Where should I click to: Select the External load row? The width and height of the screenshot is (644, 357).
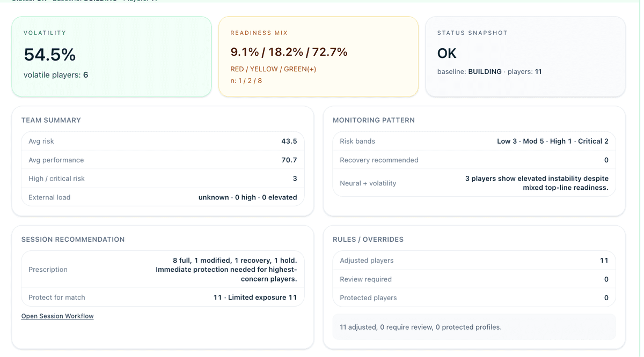tap(163, 197)
